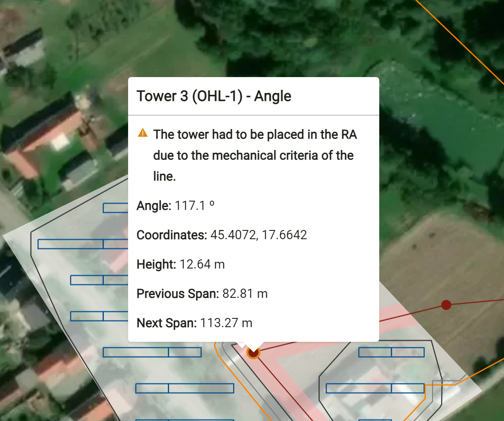Click the orange warning triangle icon
504x421 pixels.
point(143,133)
